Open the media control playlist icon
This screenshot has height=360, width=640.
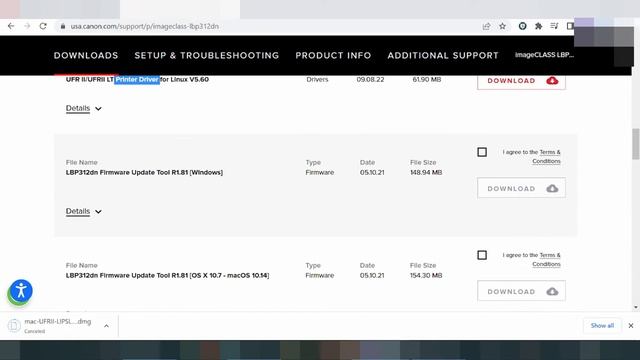(554, 26)
